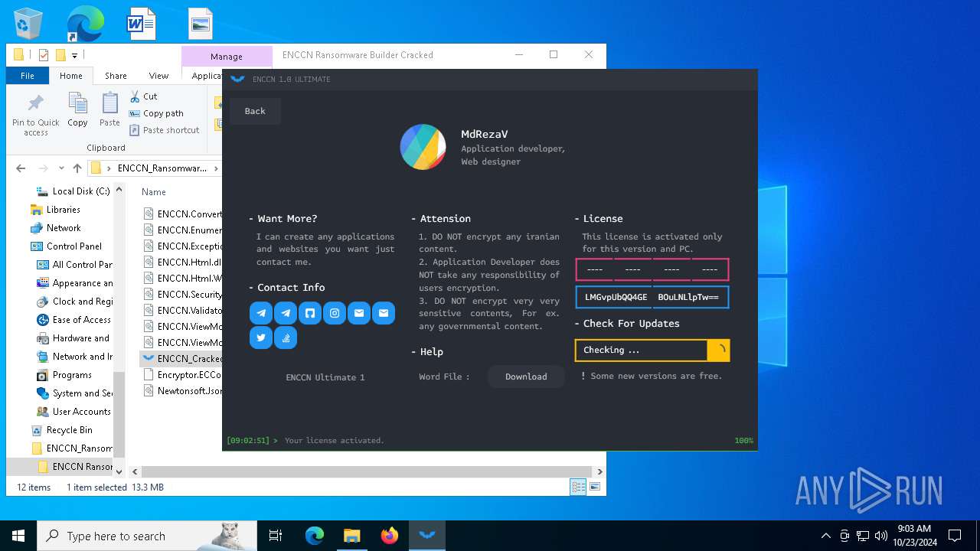Expand address bar chevron after ENCCN_Ransomwar
Viewport: 980px width, 551px height.
tap(215, 168)
